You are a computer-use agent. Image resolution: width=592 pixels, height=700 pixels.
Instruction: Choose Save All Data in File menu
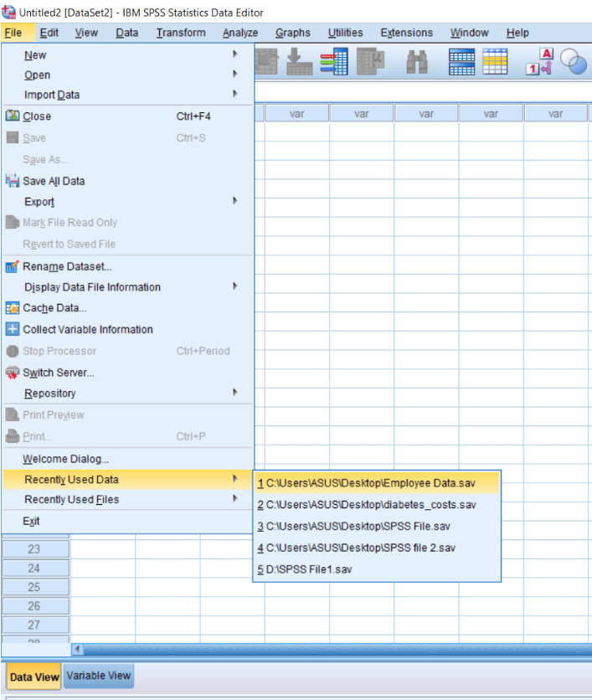[x=54, y=181]
